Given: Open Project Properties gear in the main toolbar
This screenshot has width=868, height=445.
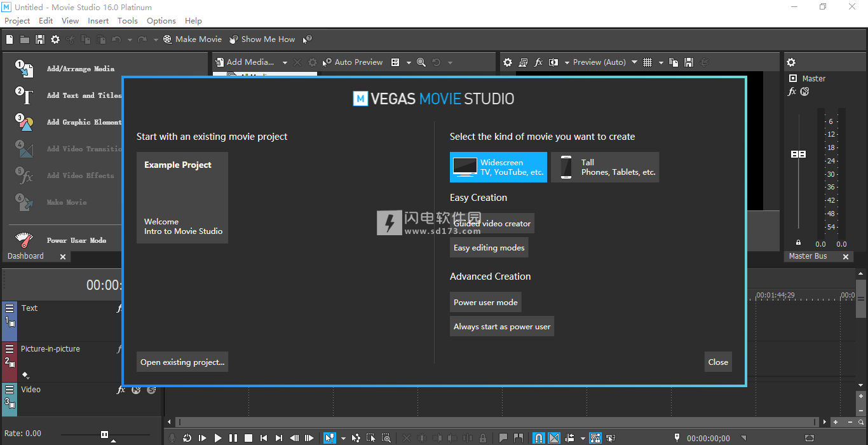Looking at the screenshot, I should point(55,39).
